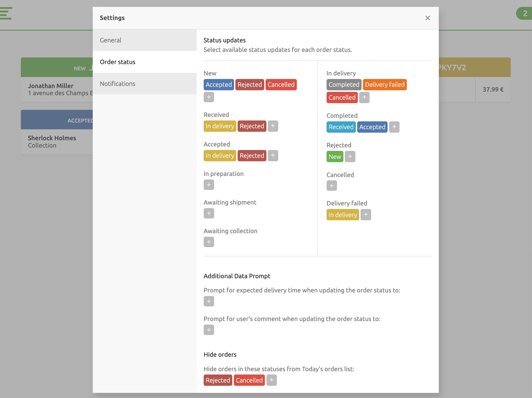Switch to the Notifications tab
The width and height of the screenshot is (532, 398).
click(x=144, y=84)
